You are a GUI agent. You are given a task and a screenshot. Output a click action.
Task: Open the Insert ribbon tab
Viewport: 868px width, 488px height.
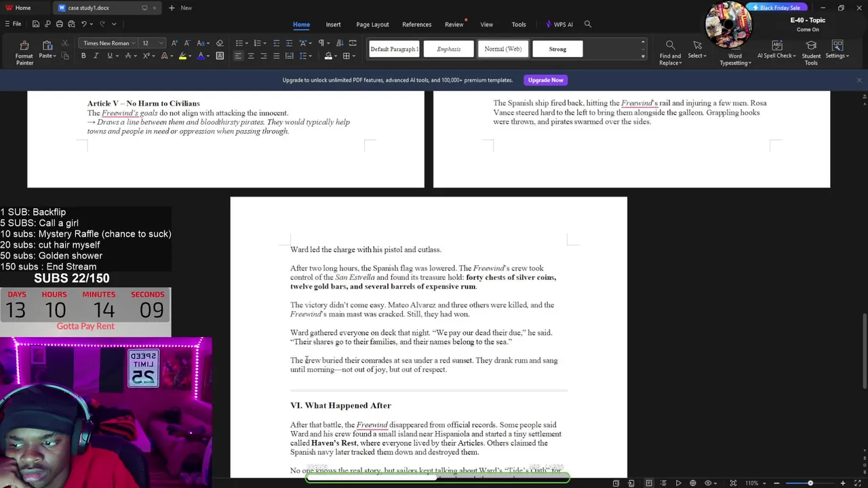tap(333, 24)
